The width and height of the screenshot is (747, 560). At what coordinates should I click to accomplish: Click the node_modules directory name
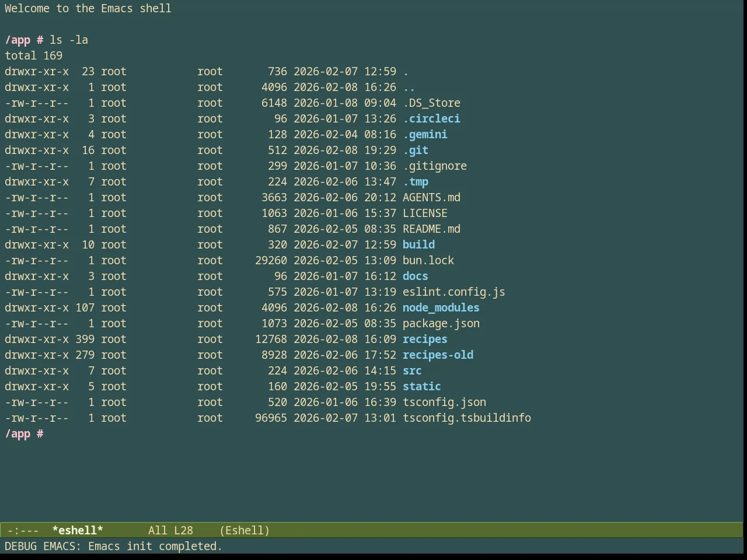tap(441, 307)
